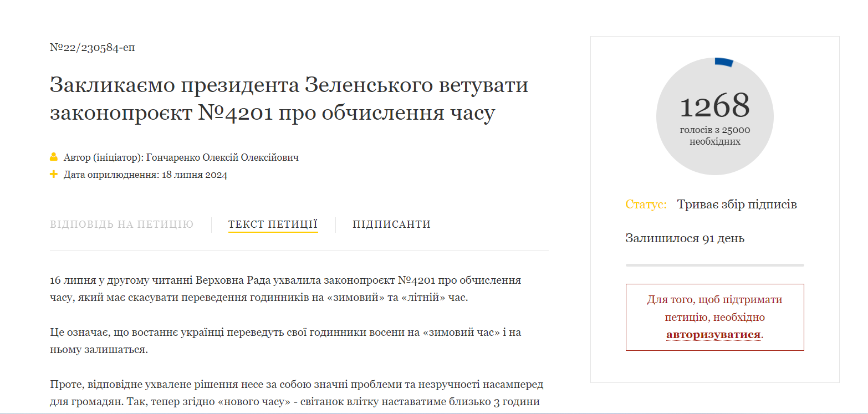This screenshot has height=414, width=868.
Task: Click the Статус label
Action: click(646, 205)
